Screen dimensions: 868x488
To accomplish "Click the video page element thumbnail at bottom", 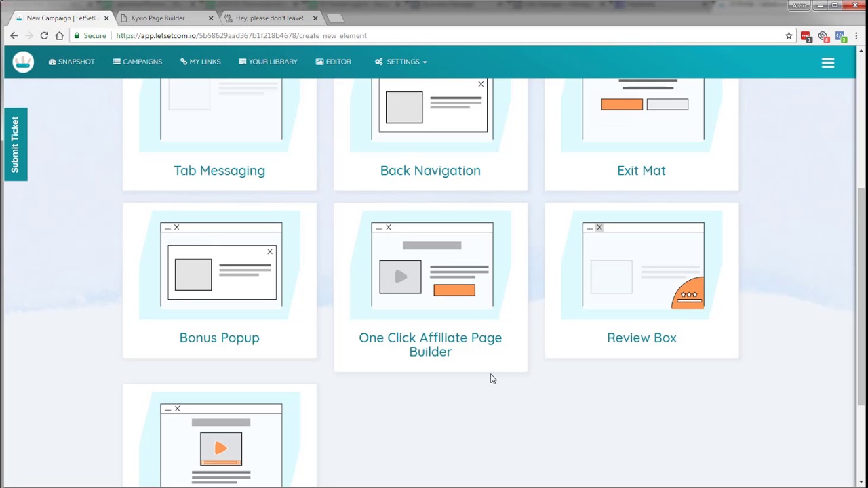I will [x=221, y=439].
